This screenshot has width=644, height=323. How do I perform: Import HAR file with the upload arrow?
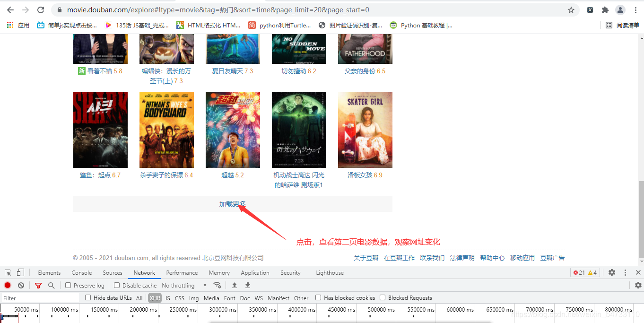[235, 285]
